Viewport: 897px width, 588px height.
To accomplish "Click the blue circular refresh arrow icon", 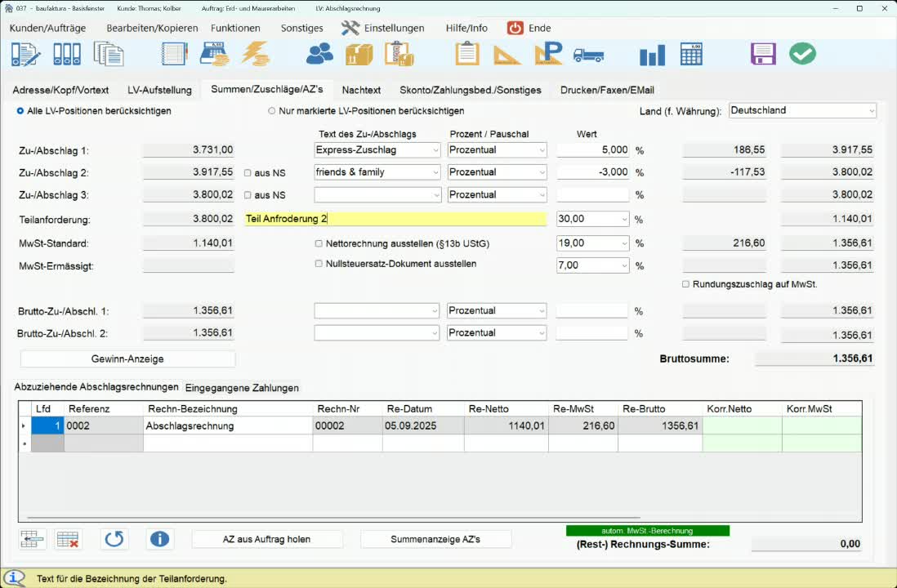I will [114, 539].
